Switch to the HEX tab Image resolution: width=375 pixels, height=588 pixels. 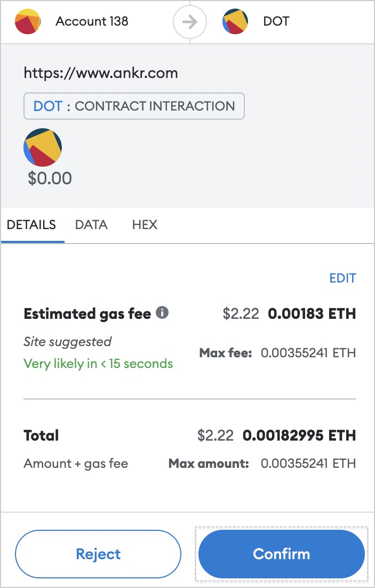145,225
